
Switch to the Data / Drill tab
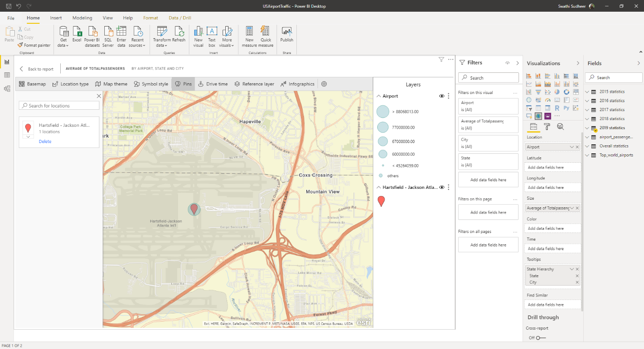coord(180,18)
